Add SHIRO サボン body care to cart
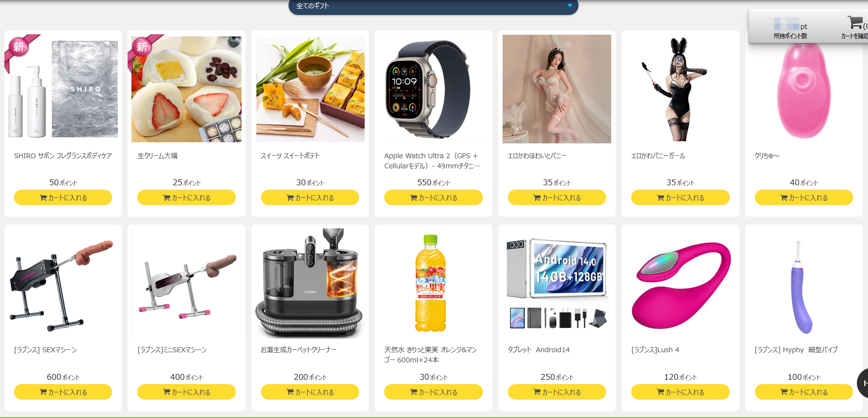Image resolution: width=868 pixels, height=418 pixels. tap(63, 197)
